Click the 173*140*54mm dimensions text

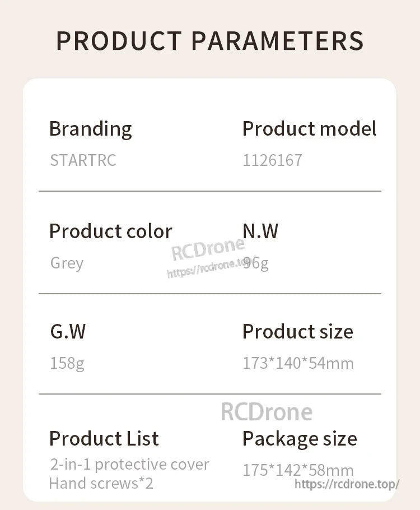click(x=298, y=363)
